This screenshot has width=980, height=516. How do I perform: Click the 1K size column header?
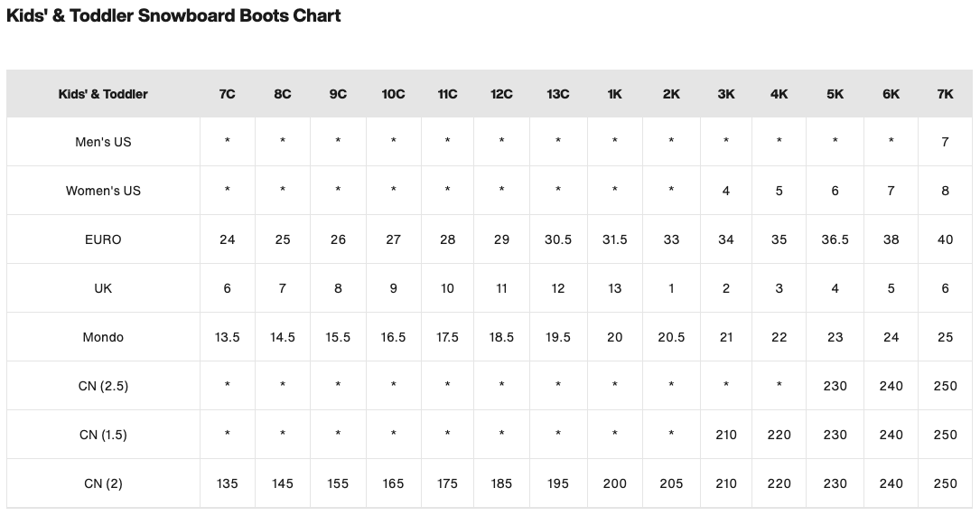pos(614,94)
